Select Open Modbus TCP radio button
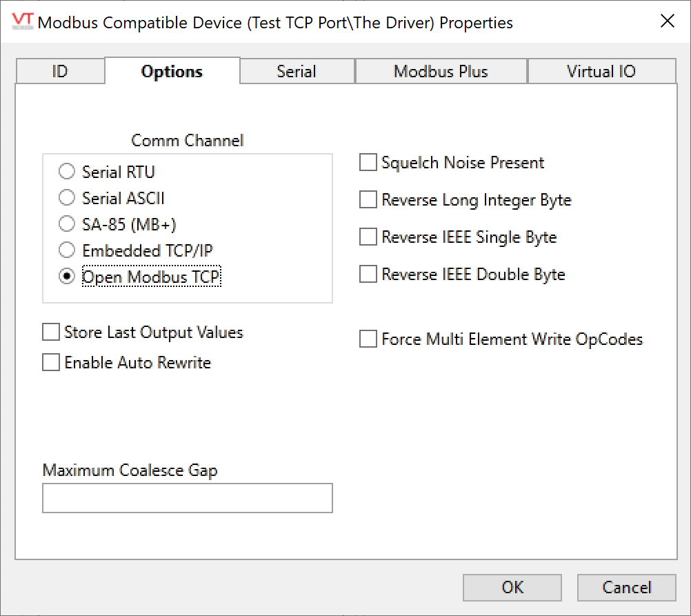Screen dimensions: 691x616 67,277
